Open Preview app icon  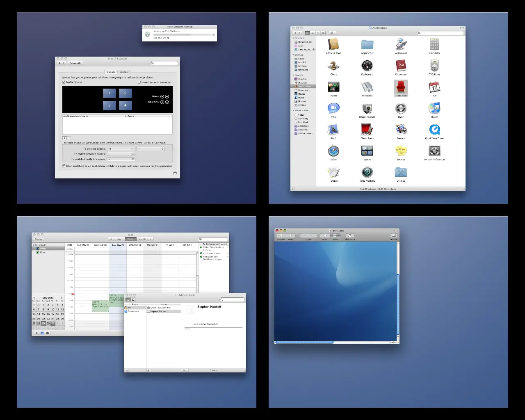[x=401, y=130]
